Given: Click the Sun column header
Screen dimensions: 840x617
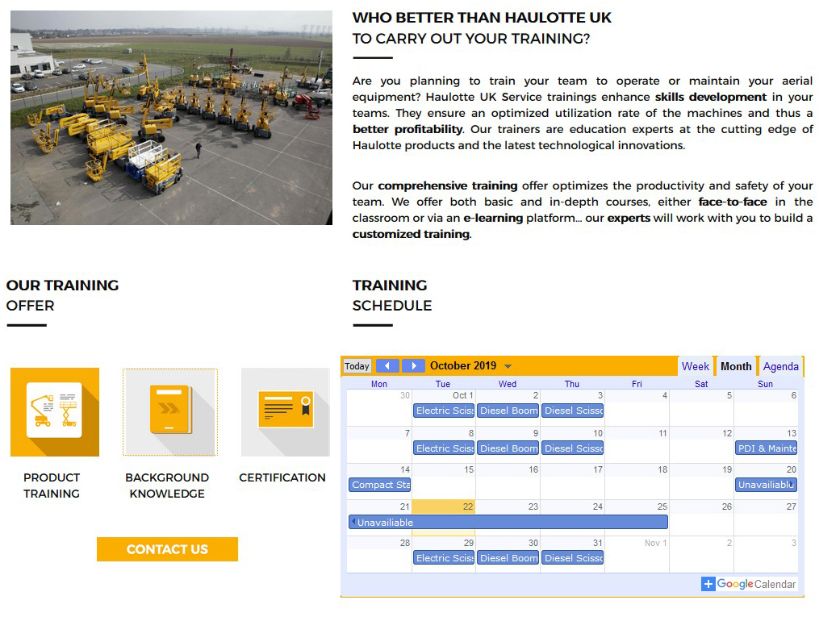Looking at the screenshot, I should coord(766,384).
